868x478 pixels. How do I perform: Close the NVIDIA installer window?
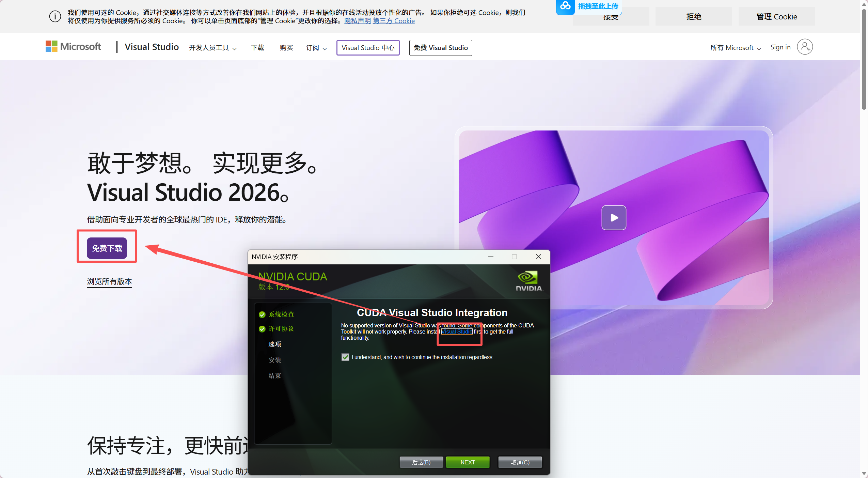[538, 257]
